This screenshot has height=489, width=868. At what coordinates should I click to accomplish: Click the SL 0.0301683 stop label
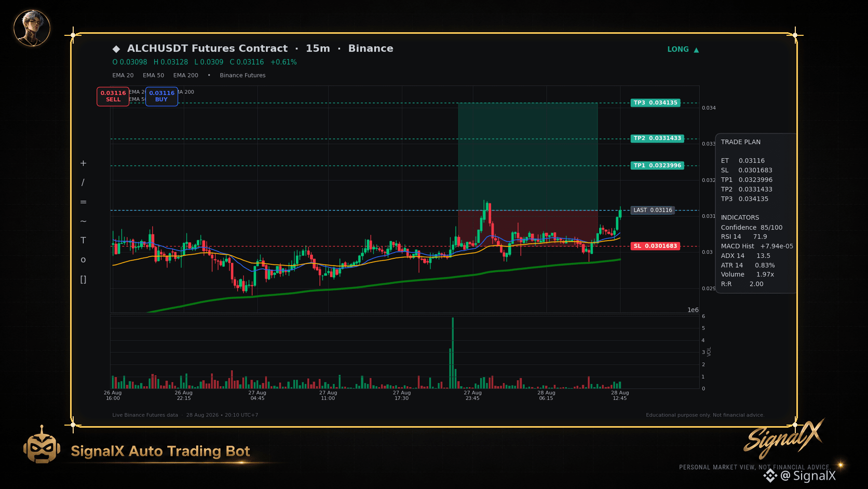[x=655, y=246]
